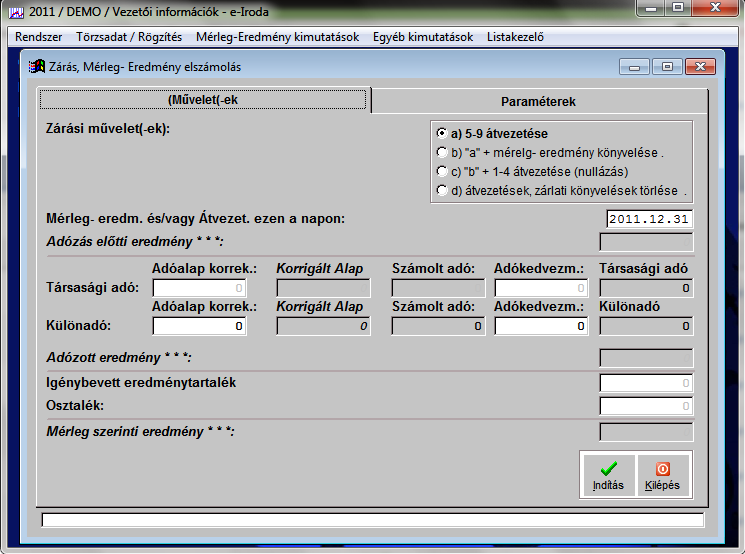Open the Egyéb kimutatások menu
The height and width of the screenshot is (554, 745).
pos(422,37)
